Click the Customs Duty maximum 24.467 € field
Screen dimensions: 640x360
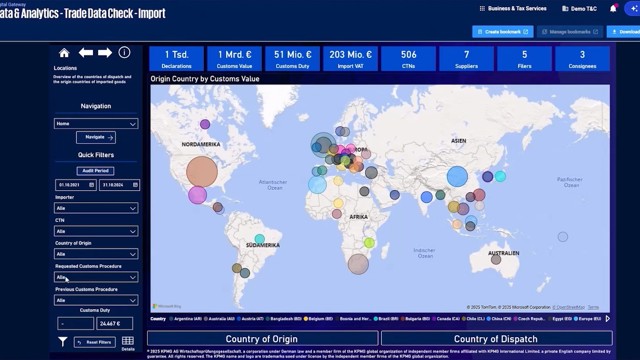pos(114,323)
